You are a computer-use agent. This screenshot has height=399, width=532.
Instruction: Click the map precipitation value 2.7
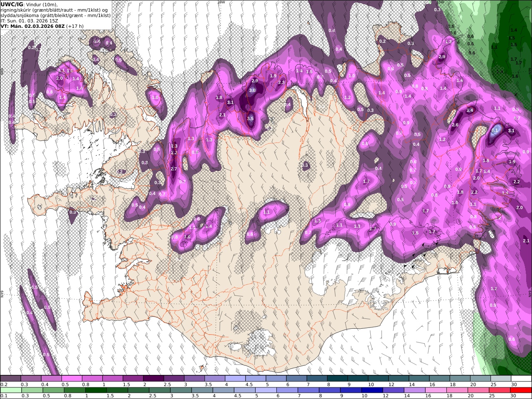tap(174, 169)
